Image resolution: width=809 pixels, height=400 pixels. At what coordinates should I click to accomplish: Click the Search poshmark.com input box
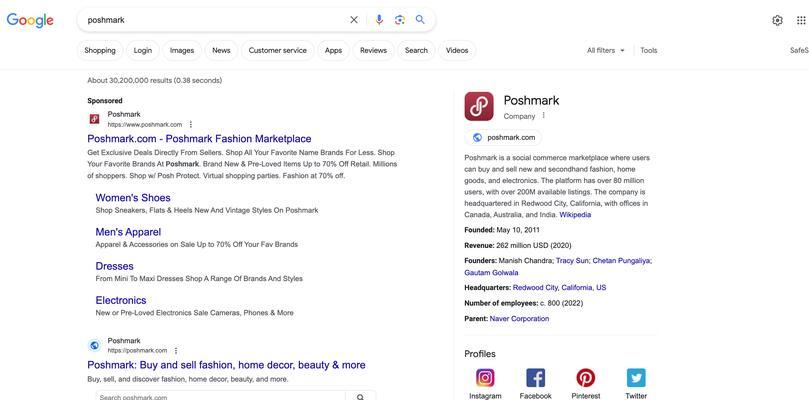coord(220,396)
